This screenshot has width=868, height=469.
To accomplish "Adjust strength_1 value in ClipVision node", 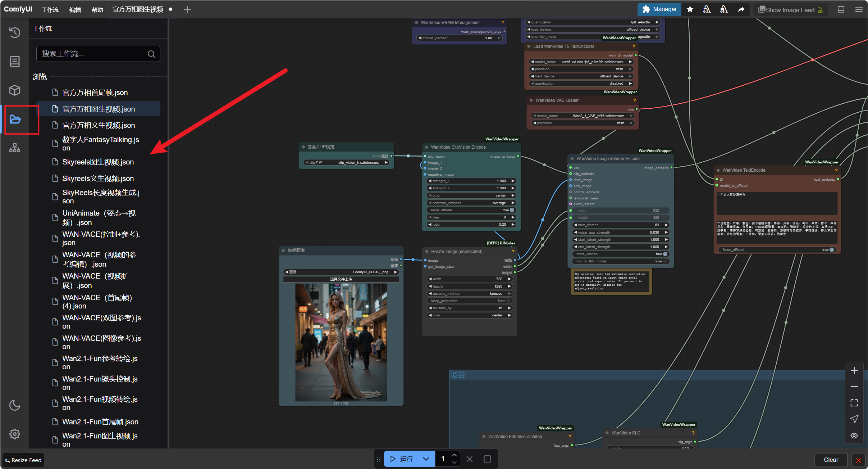I will (x=471, y=181).
